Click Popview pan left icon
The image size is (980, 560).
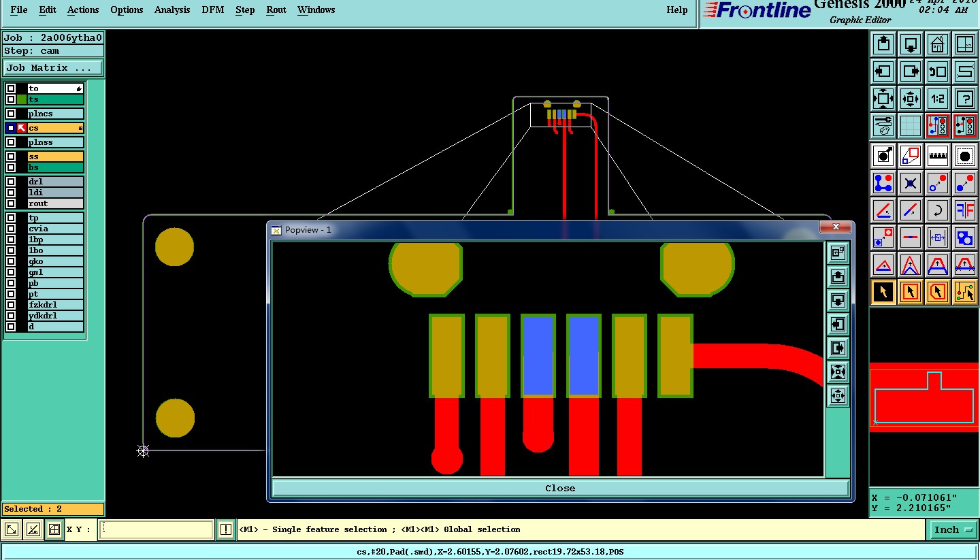pos(838,324)
